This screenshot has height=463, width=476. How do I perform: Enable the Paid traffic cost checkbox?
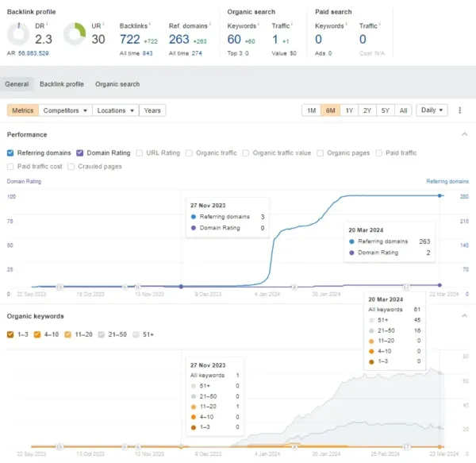(10, 167)
